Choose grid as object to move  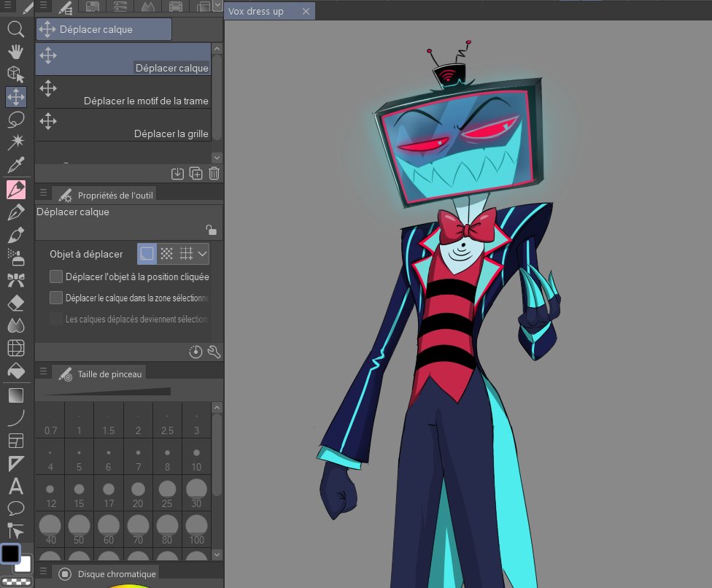[186, 254]
